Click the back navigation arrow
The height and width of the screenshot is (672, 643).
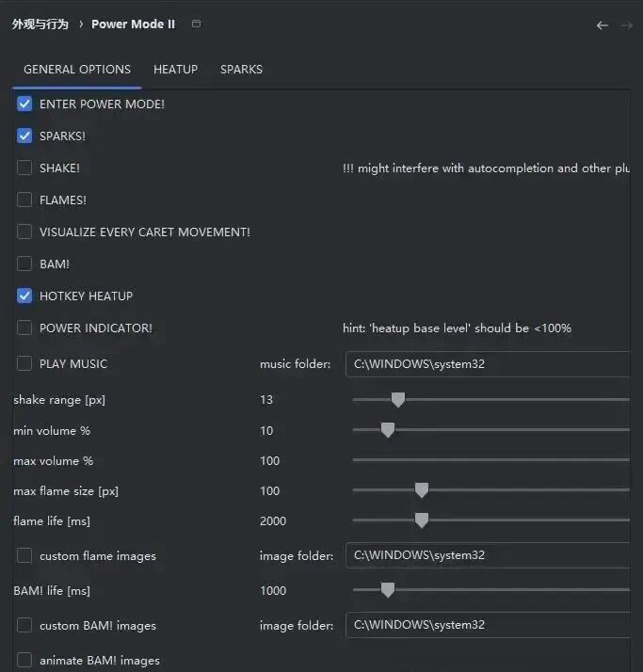(x=603, y=25)
